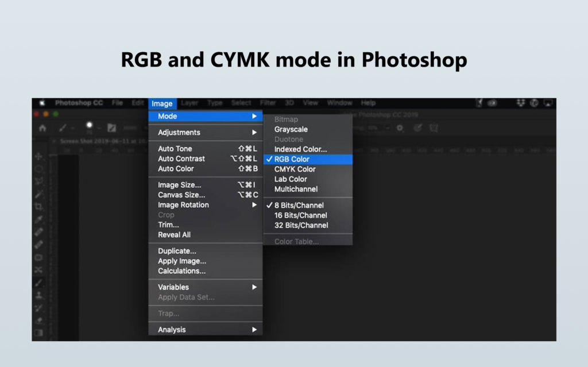
Task: Open the Edit menu
Action: [138, 103]
